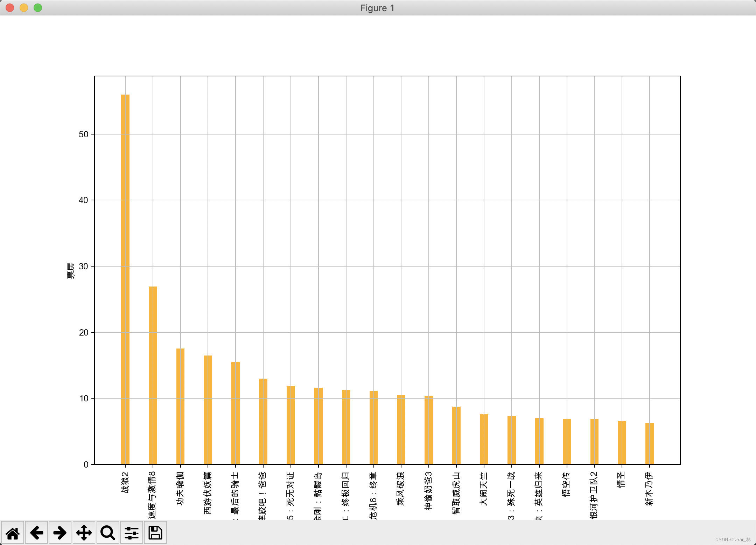
Task: Save the figure with the floppy disk icon
Action: (x=155, y=533)
